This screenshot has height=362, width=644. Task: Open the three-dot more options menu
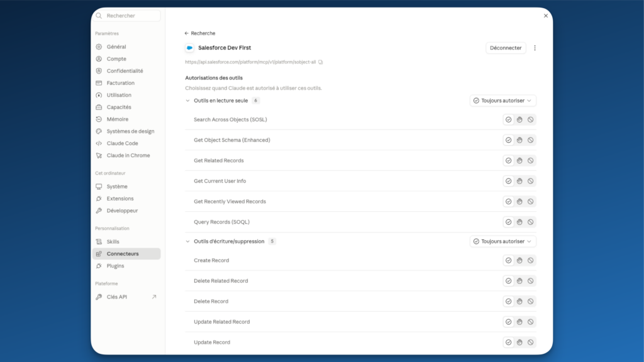click(x=535, y=48)
